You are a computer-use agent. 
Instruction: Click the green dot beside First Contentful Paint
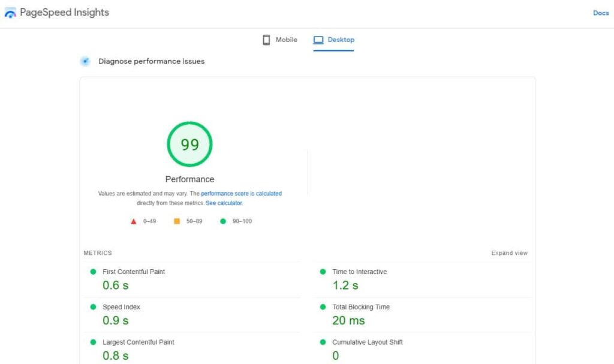(93, 272)
